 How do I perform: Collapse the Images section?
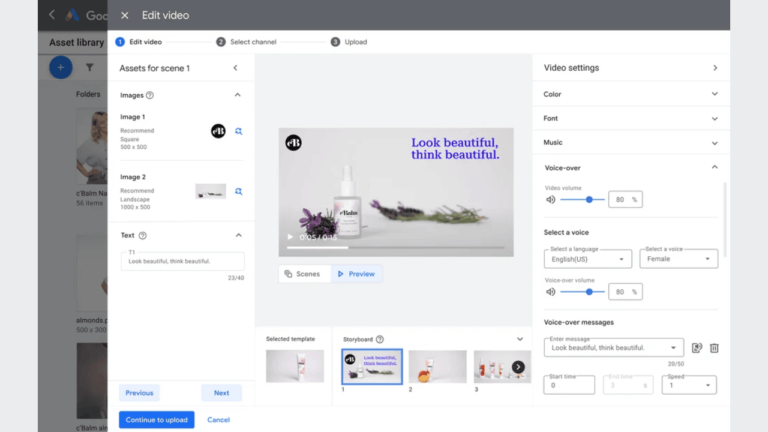(x=238, y=95)
